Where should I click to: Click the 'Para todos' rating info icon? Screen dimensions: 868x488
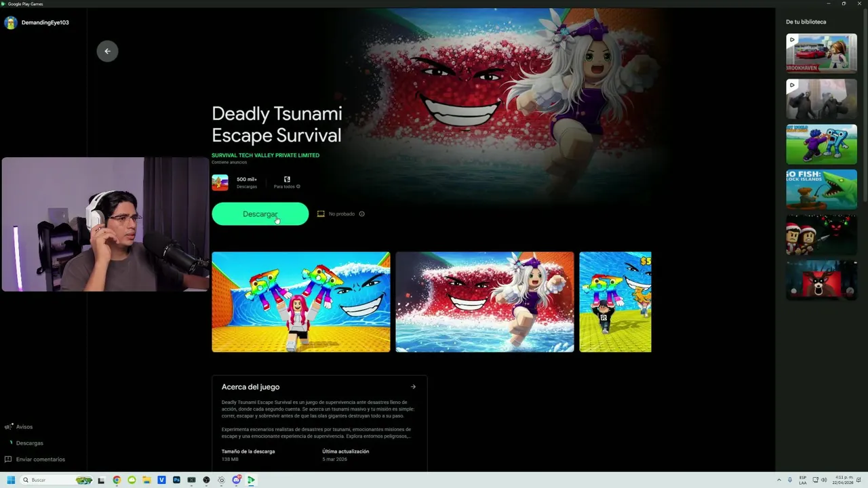pos(298,186)
